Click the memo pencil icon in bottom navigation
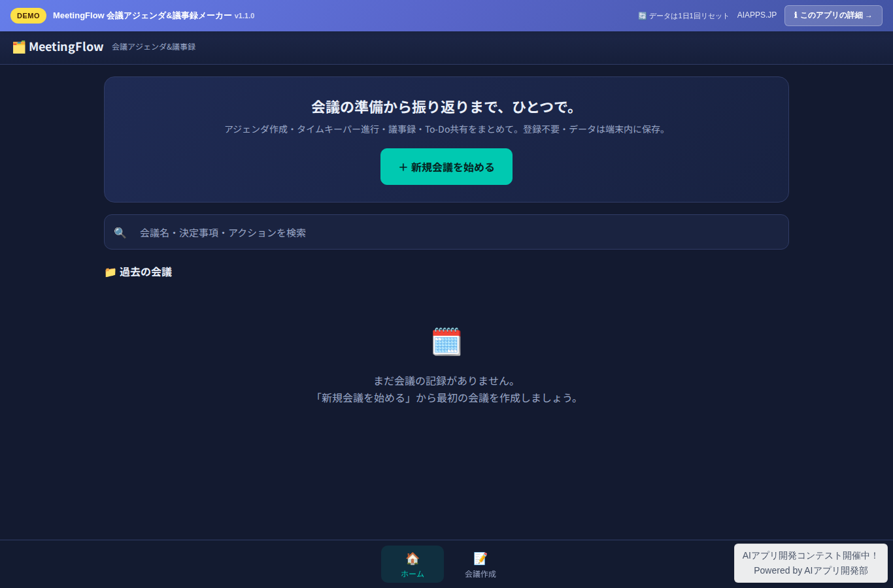893x588 pixels. point(480,559)
